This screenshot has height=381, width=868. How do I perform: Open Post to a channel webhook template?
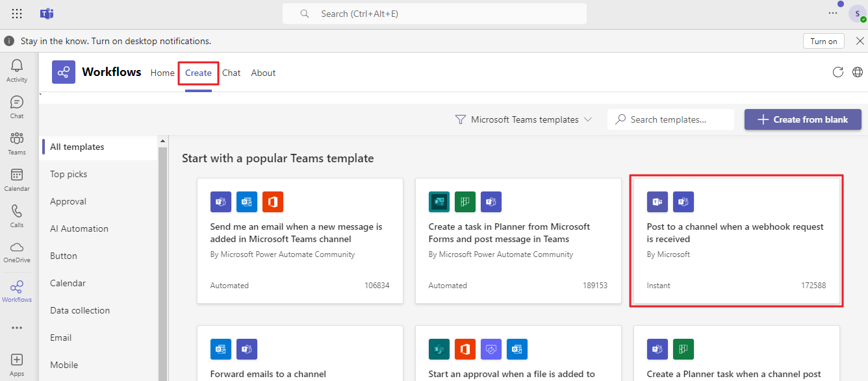[737, 241]
